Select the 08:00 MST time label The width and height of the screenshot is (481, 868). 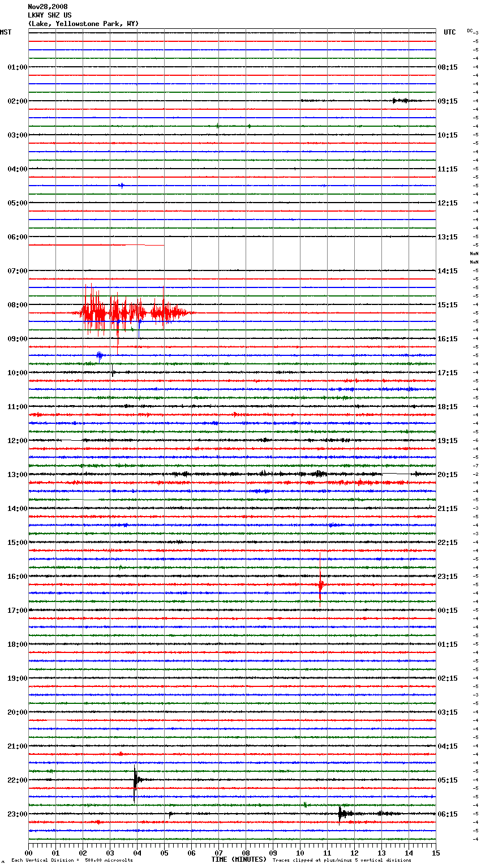coord(18,305)
